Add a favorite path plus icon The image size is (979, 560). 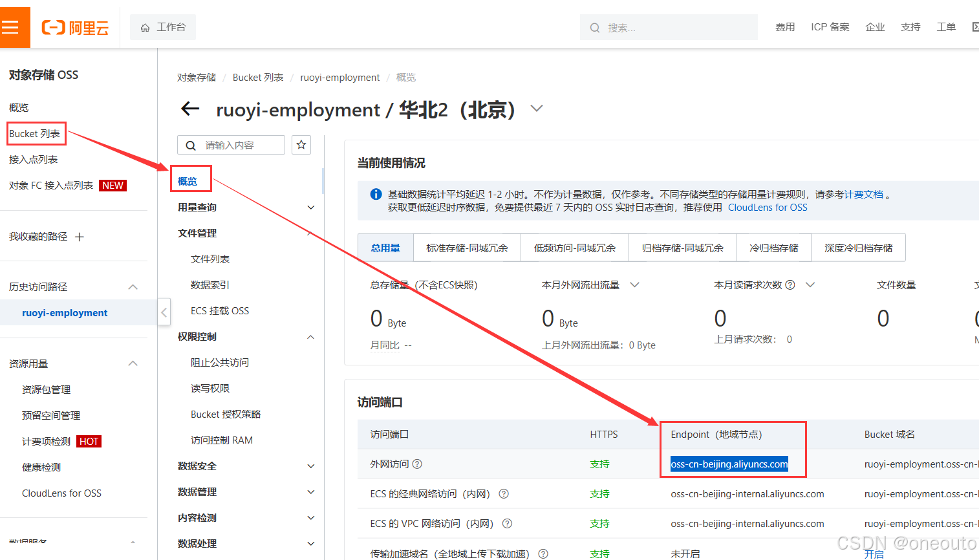[80, 237]
